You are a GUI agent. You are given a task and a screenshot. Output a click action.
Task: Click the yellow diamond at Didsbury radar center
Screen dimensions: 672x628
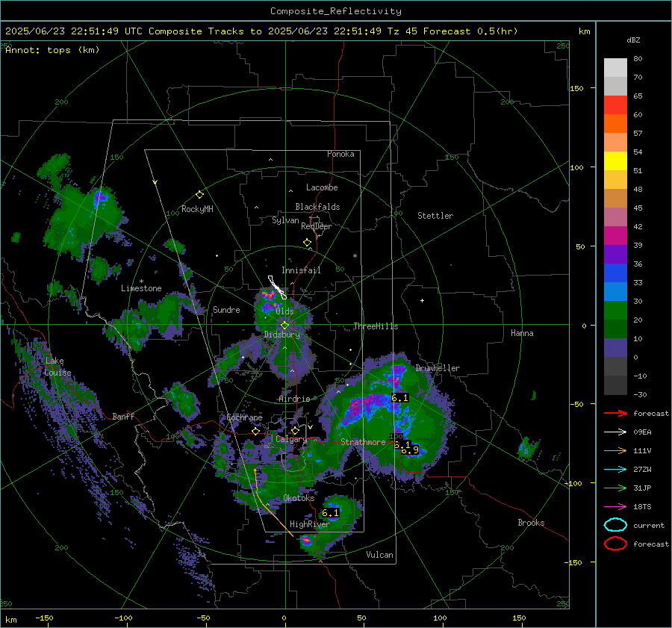(284, 326)
